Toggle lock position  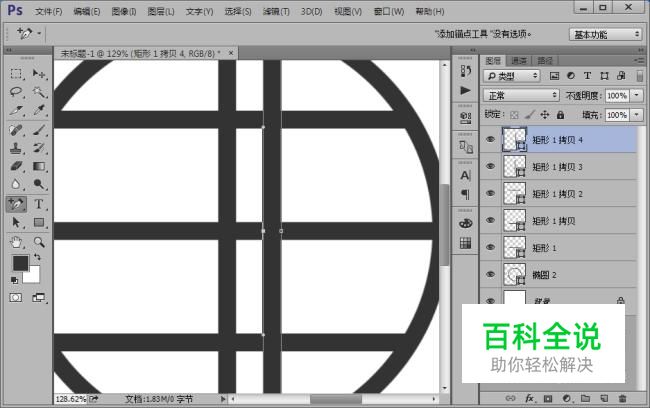tap(545, 115)
